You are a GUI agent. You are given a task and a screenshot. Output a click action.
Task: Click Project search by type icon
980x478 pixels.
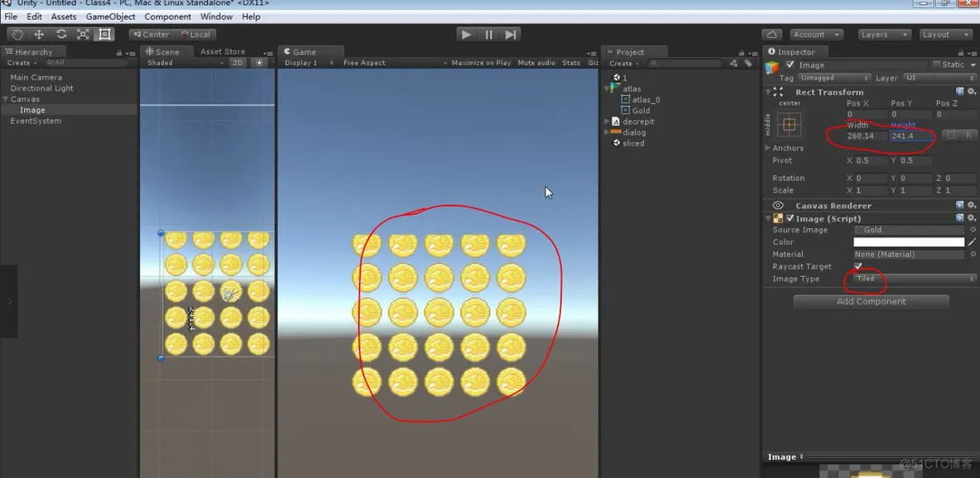click(733, 63)
